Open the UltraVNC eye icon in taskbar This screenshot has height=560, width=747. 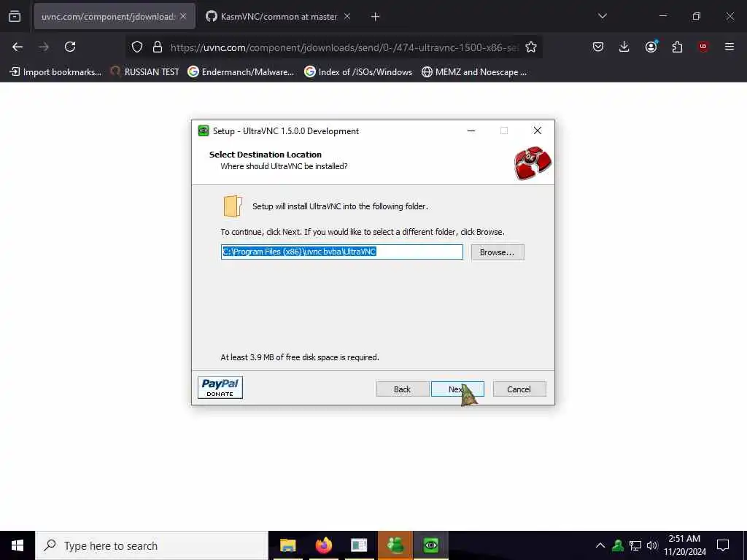click(x=430, y=545)
